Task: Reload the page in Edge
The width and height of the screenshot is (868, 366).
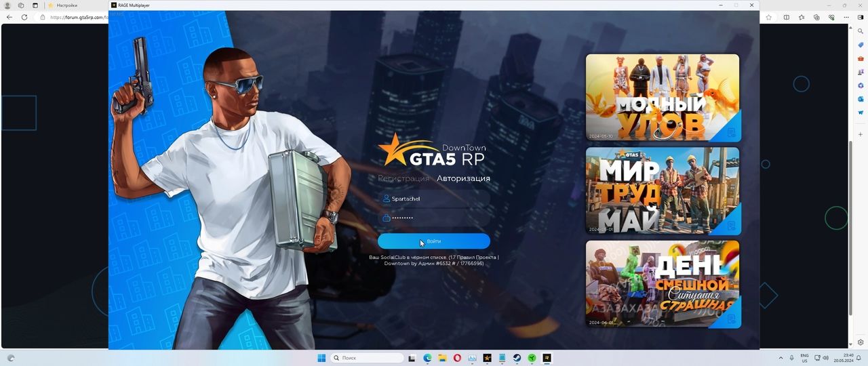Action: point(24,17)
